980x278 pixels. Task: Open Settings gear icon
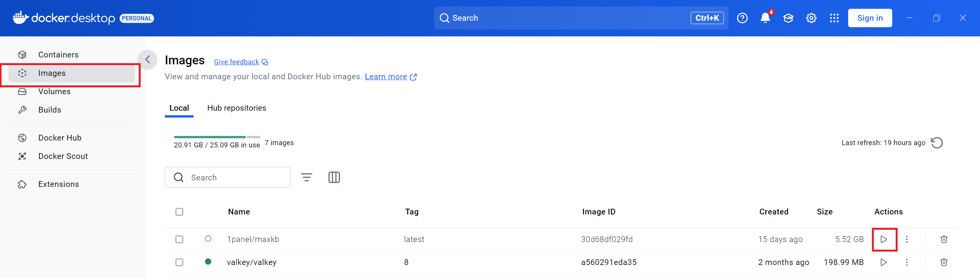coord(811,18)
